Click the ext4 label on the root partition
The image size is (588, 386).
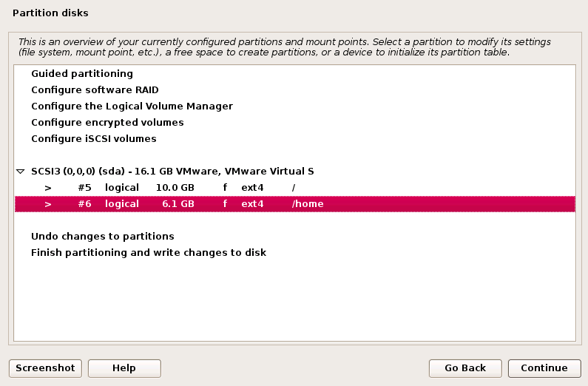click(x=252, y=188)
